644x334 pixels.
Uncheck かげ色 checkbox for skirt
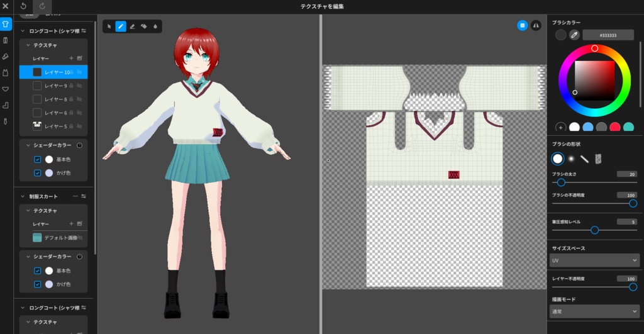(37, 284)
